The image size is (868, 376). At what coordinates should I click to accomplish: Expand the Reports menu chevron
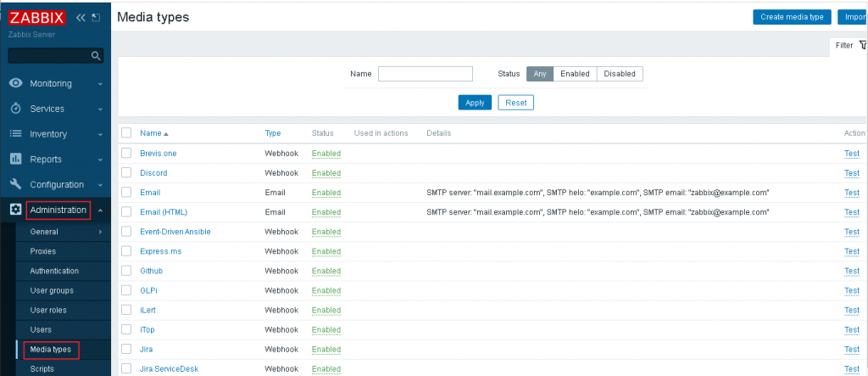point(100,160)
